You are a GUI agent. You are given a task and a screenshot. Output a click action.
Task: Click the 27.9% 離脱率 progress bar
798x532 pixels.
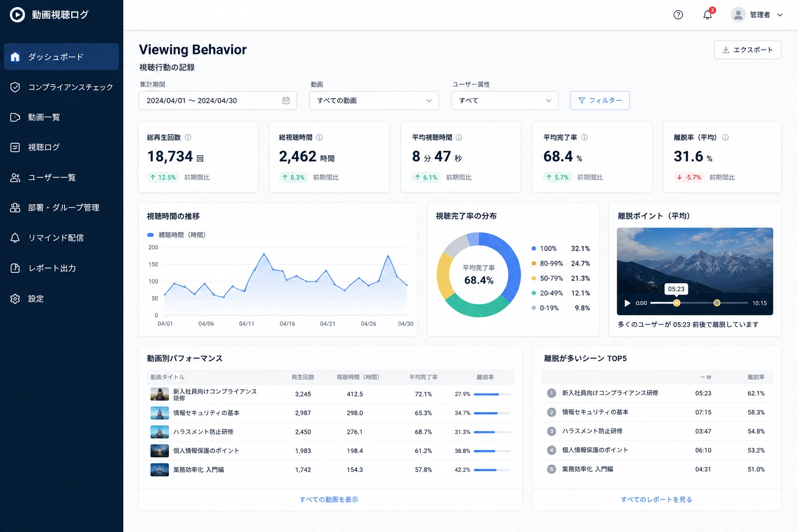coord(492,394)
